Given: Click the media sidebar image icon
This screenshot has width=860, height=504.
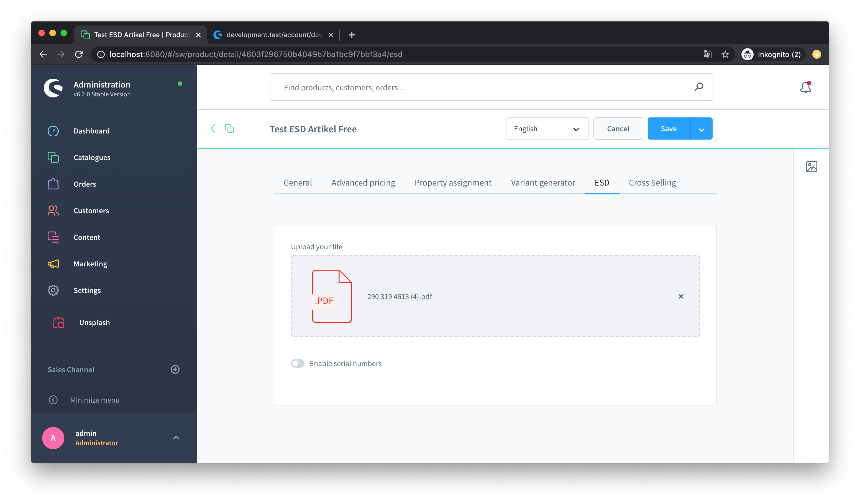Looking at the screenshot, I should 811,167.
